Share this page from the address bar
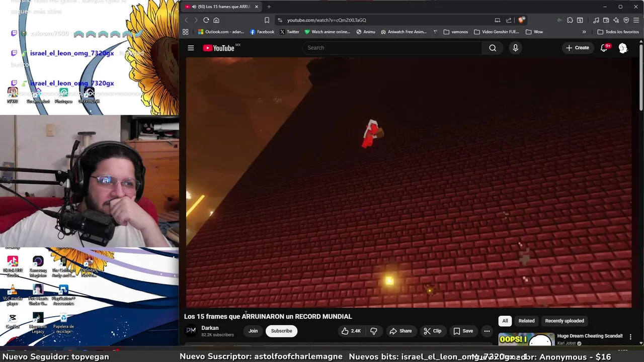Image resolution: width=644 pixels, height=362 pixels. click(509, 20)
